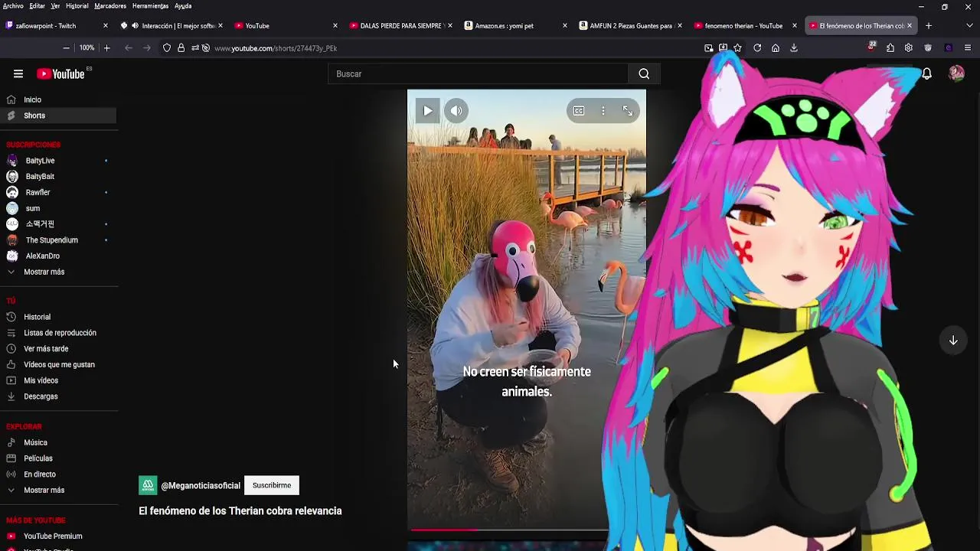The height and width of the screenshot is (551, 980).
Task: Mute the Shorts video volume
Action: [x=456, y=111]
